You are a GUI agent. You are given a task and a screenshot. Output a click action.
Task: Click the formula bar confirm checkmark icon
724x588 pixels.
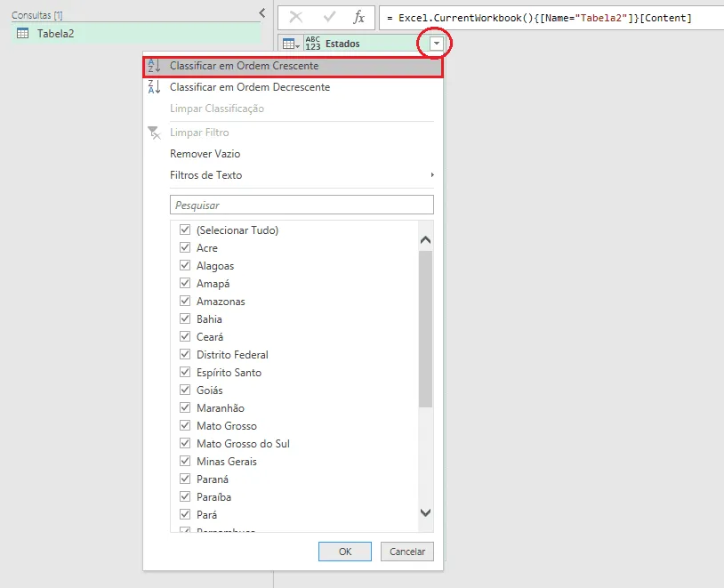pos(329,18)
